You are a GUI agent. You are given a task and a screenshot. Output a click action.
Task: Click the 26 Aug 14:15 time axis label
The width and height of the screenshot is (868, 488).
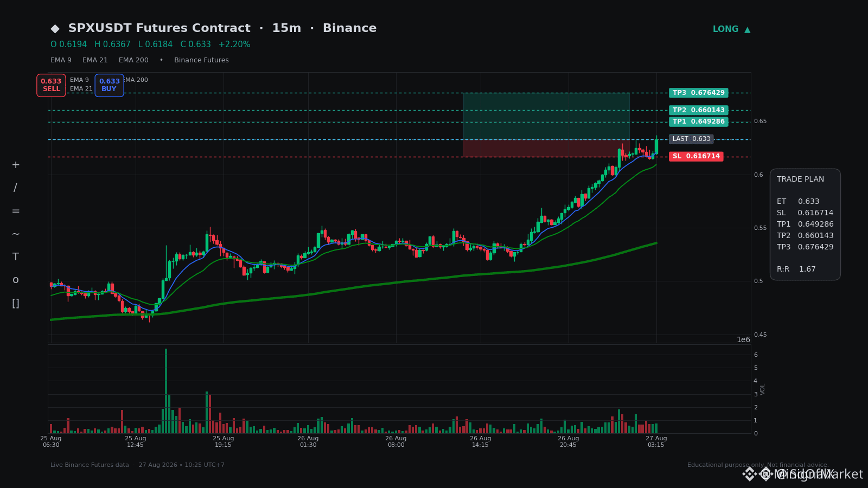[481, 441]
